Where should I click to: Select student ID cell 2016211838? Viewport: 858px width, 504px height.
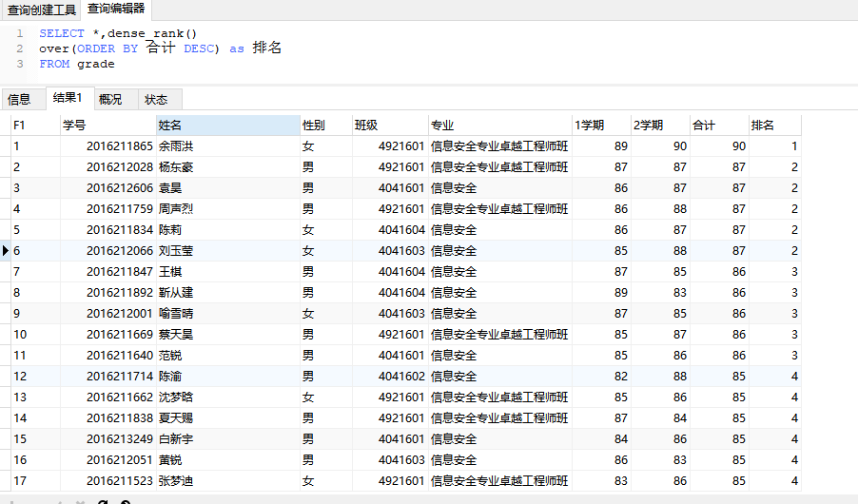108,418
